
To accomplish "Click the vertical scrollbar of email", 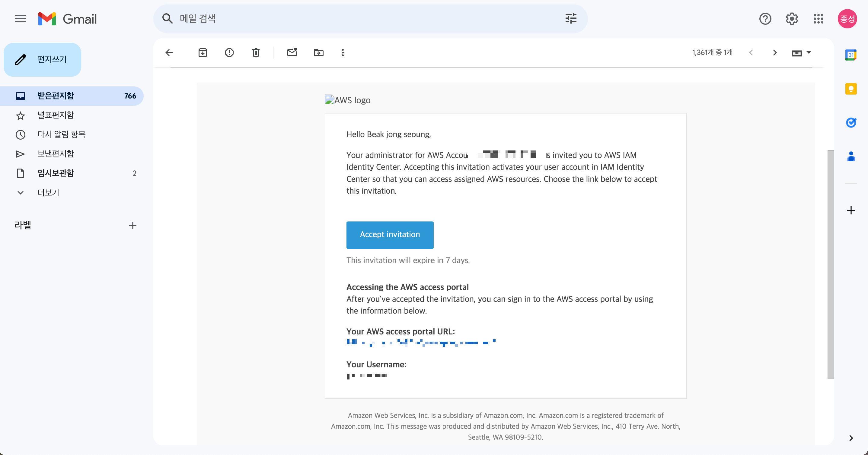I will pos(831,264).
